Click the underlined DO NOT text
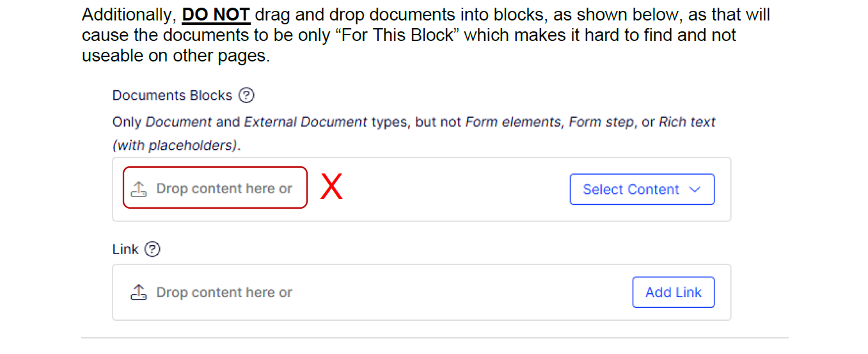This screenshot has width=868, height=354. point(216,14)
